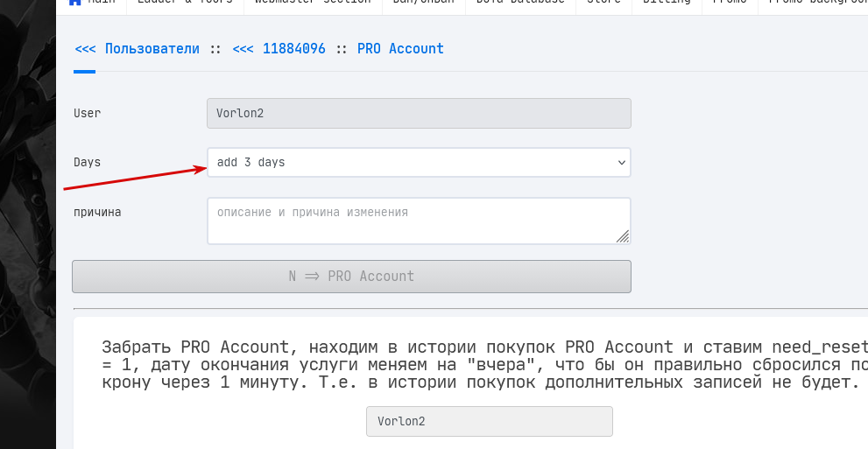Focus the причина description text area
The width and height of the screenshot is (868, 449).
[x=412, y=221]
